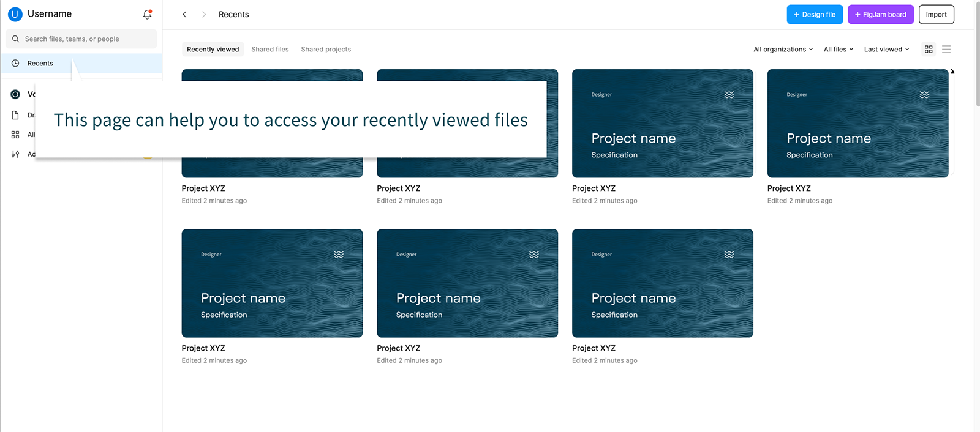This screenshot has height=432, width=980.
Task: Click the document page icon in the sidebar
Action: 15,115
